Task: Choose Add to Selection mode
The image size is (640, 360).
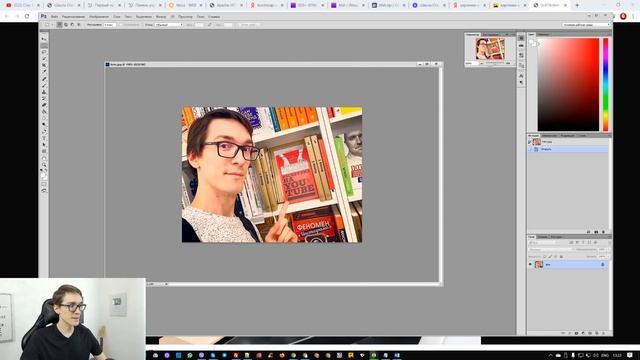Action: 66,24
